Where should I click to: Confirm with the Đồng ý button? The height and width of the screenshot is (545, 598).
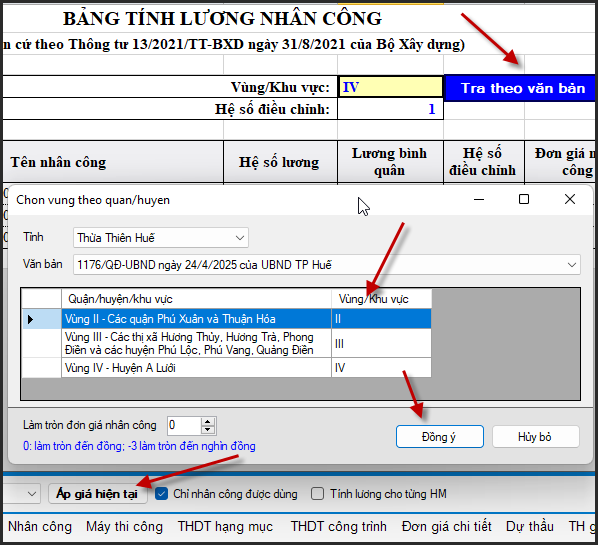(440, 437)
